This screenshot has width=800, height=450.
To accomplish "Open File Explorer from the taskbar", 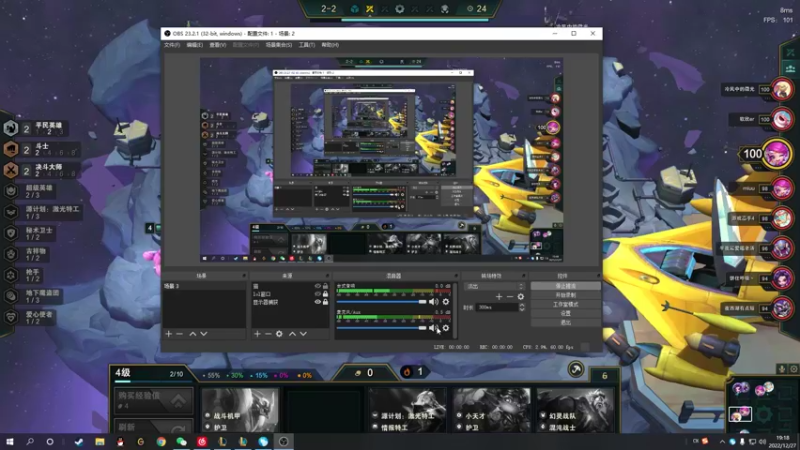I will coord(99,442).
